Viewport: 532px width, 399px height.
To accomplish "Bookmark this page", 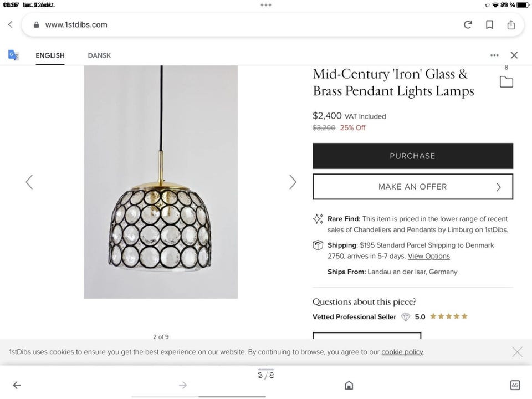I will [489, 24].
